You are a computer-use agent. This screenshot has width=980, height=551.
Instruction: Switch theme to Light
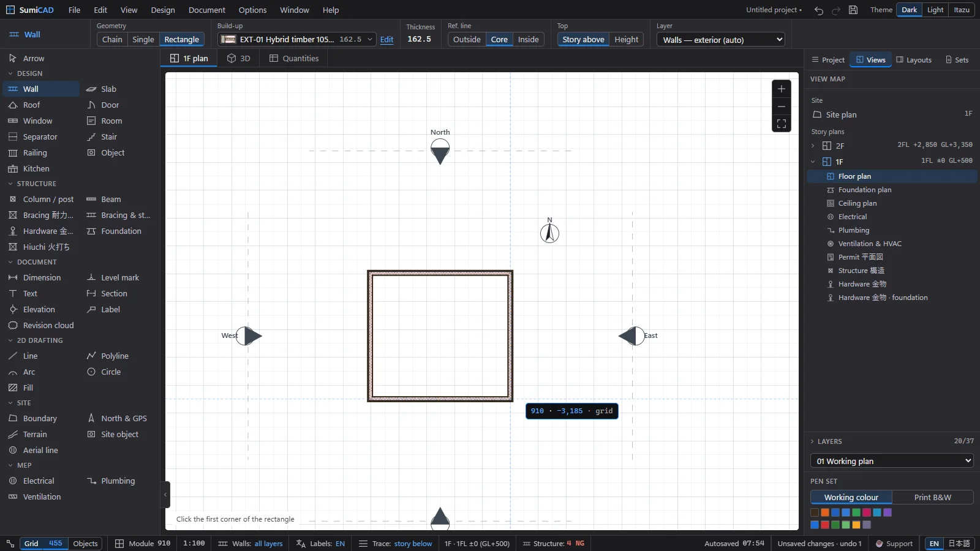(935, 10)
